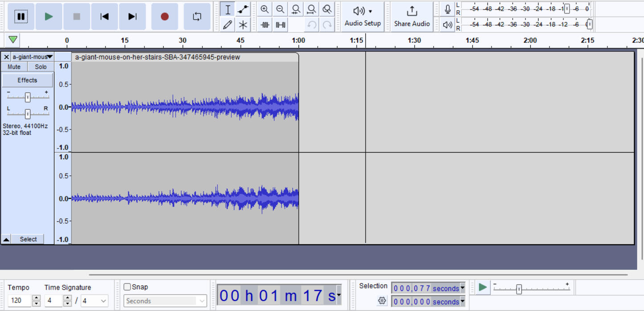Mute the a-giant-mouse track
644x311 pixels.
tap(14, 67)
